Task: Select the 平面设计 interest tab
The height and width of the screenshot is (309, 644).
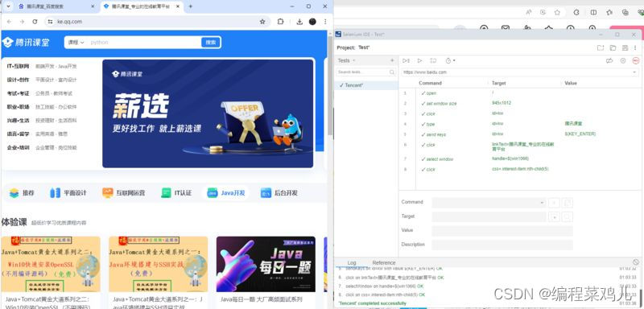Action: (68, 193)
